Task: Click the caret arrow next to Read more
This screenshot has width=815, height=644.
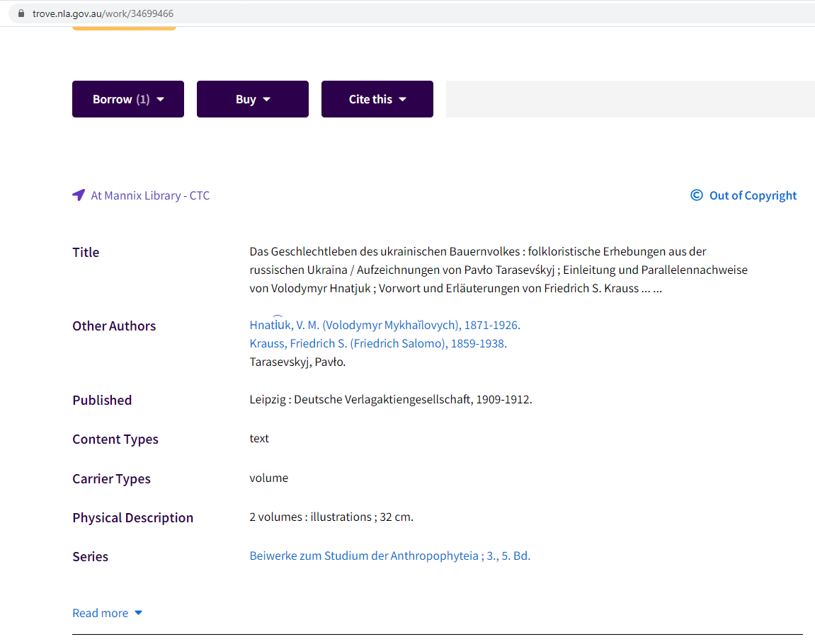Action: (138, 613)
